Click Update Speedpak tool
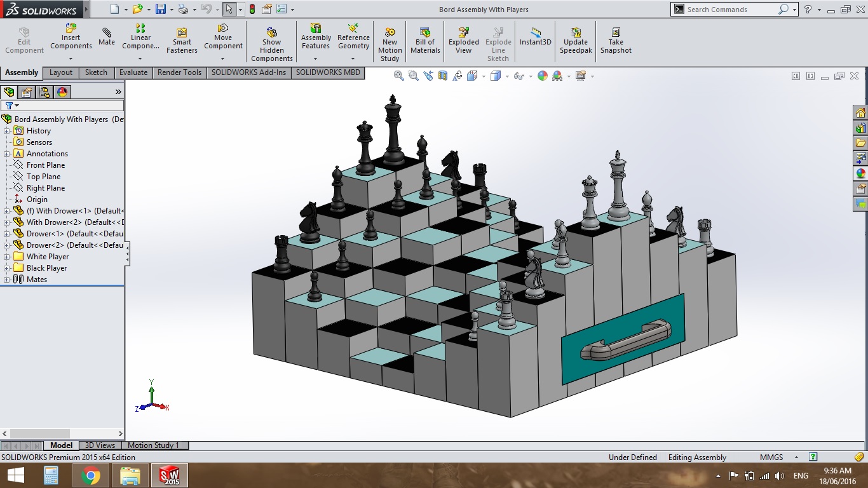The width and height of the screenshot is (868, 488). pos(576,41)
